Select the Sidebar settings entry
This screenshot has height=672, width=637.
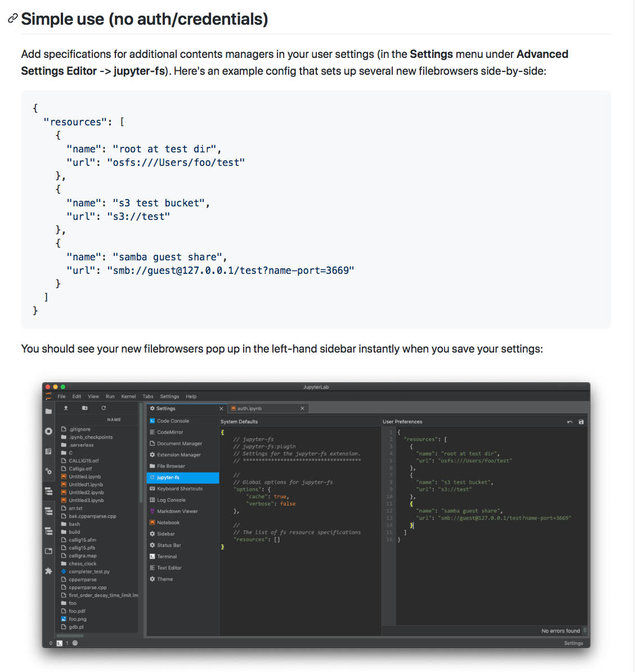point(183,534)
